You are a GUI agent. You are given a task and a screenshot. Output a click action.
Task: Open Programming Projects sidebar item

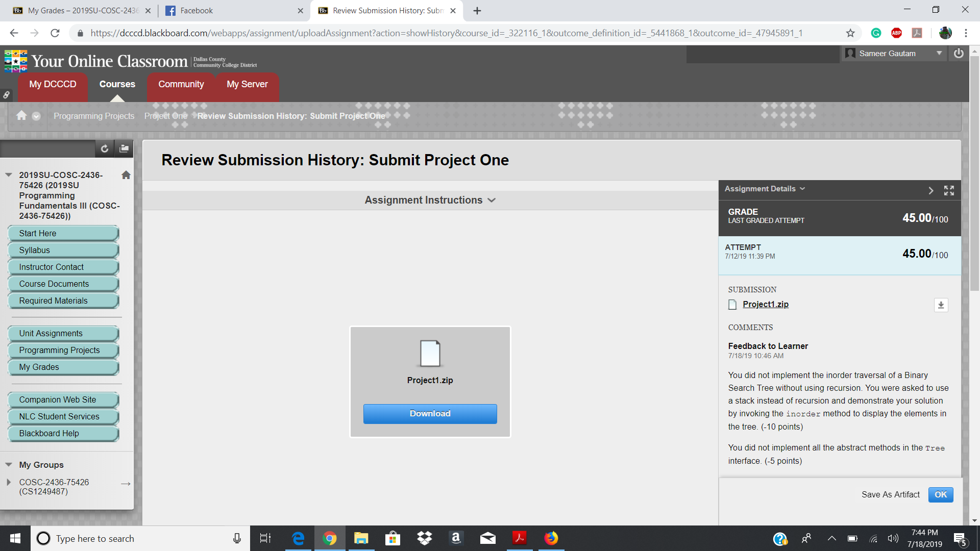63,350
